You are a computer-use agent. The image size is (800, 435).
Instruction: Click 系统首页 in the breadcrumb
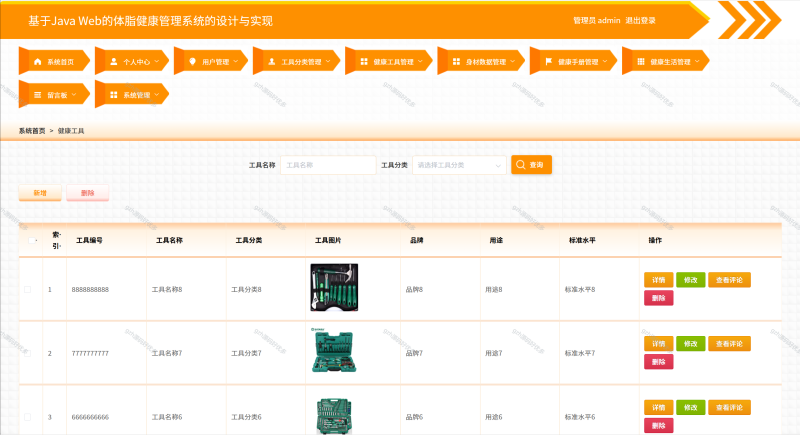click(32, 131)
